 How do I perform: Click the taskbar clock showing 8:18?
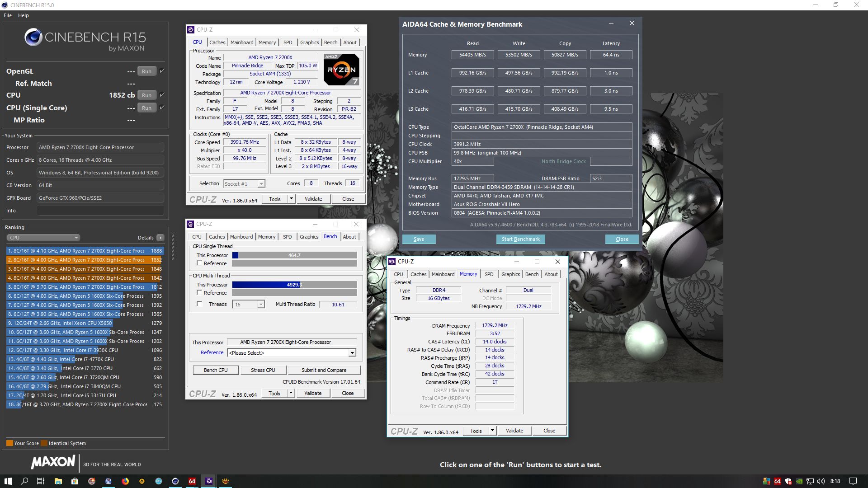click(x=835, y=481)
